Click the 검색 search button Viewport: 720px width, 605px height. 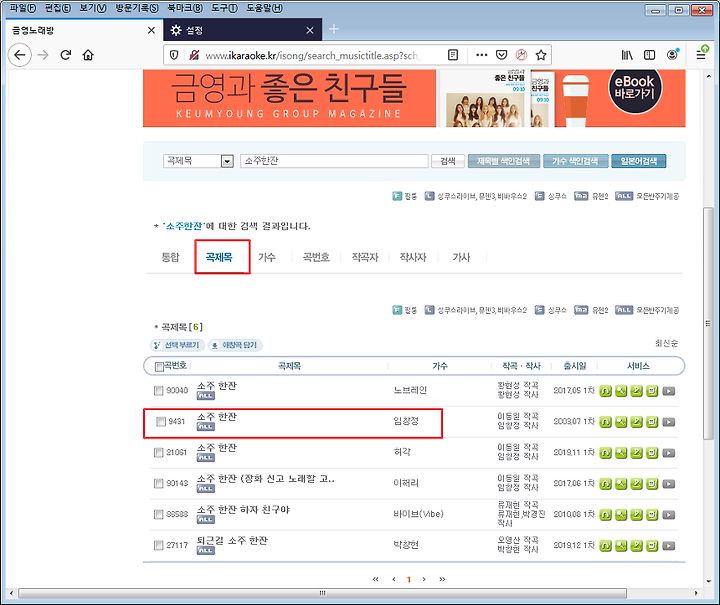click(448, 161)
